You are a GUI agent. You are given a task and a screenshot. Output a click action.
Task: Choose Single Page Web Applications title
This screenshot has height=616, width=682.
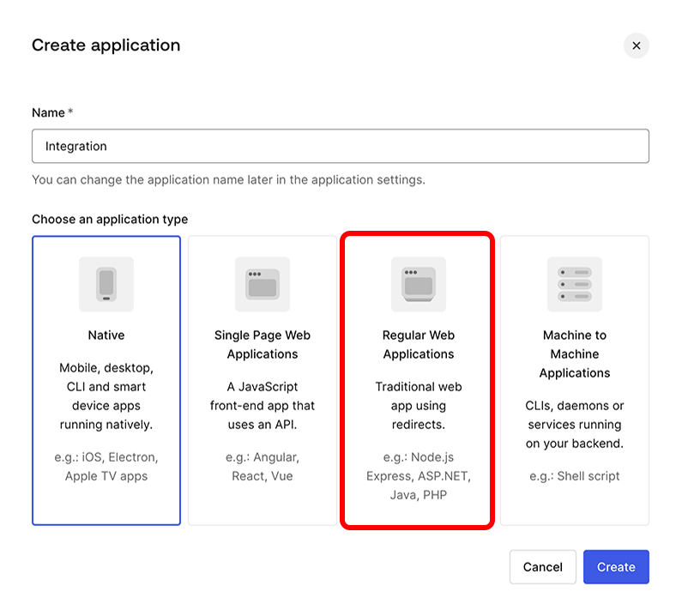pyautogui.click(x=263, y=345)
